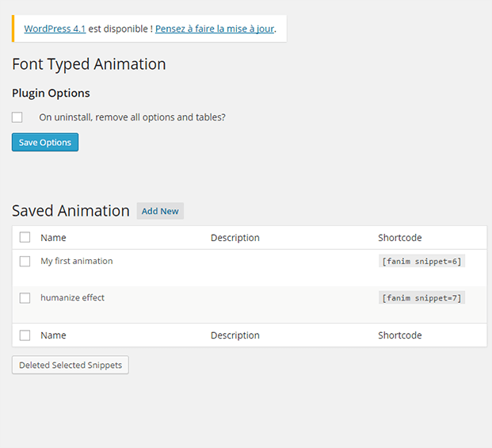Click the Deleted Selected Snippets button
Screen dimensions: 492x448
[x=71, y=365]
